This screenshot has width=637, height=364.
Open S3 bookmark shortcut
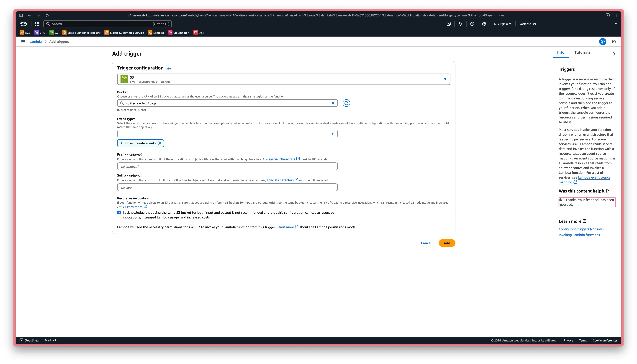pyautogui.click(x=54, y=33)
